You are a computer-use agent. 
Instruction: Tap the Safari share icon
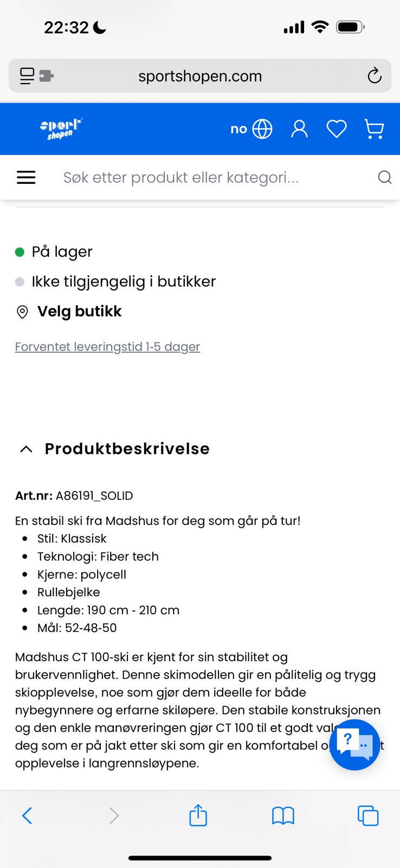tap(198, 815)
